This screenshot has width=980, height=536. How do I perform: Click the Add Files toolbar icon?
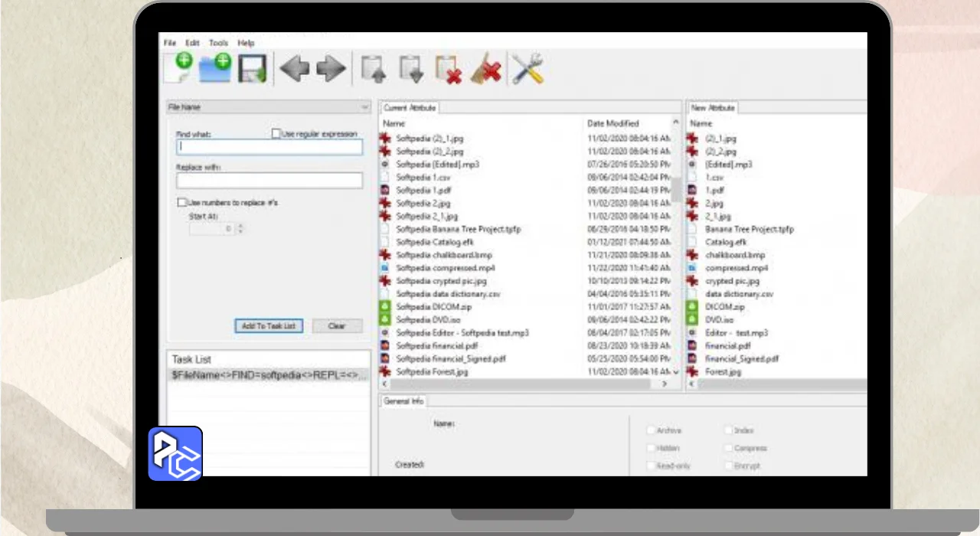[x=180, y=67]
